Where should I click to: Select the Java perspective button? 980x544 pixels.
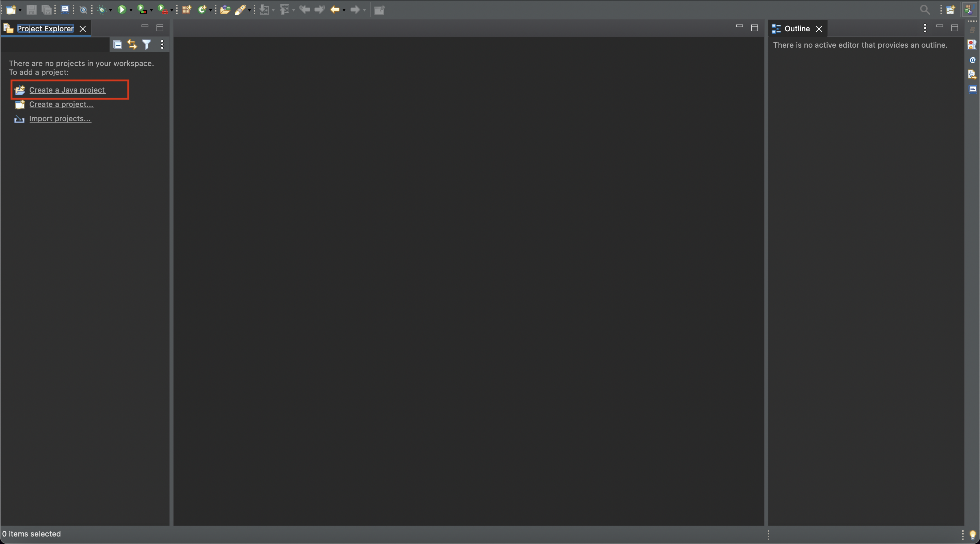(969, 10)
